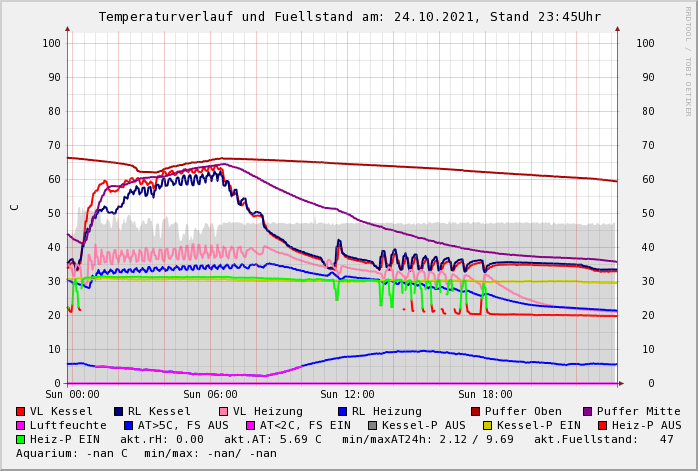Select the AT>5C, FS AUS legend label
Viewport: 698px width, 471px height.
pyautogui.click(x=182, y=425)
